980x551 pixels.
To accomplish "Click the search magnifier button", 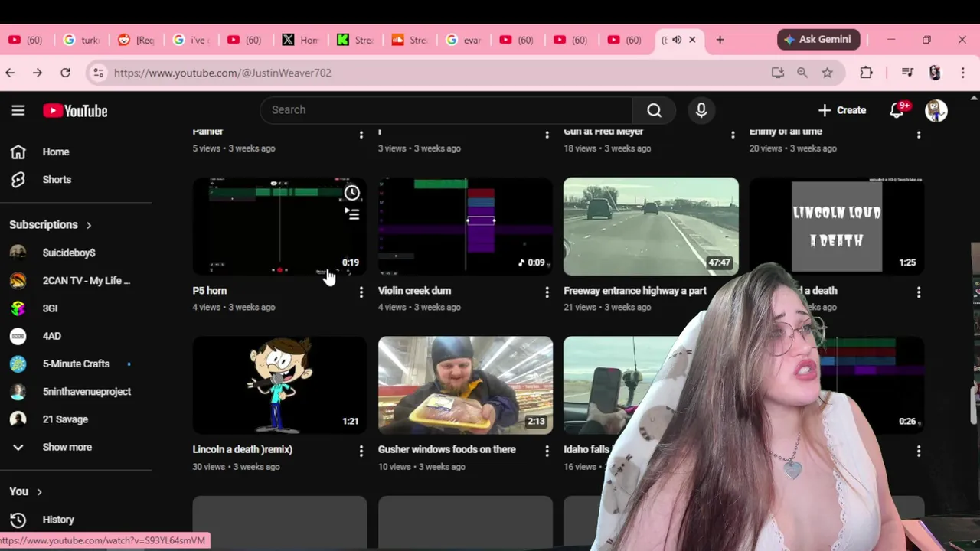I will click(654, 110).
